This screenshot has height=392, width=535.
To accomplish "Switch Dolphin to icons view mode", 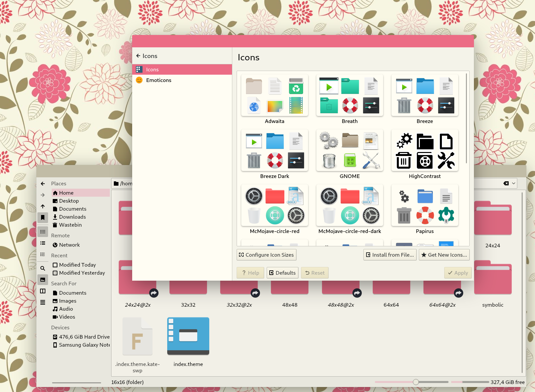I will (x=43, y=232).
